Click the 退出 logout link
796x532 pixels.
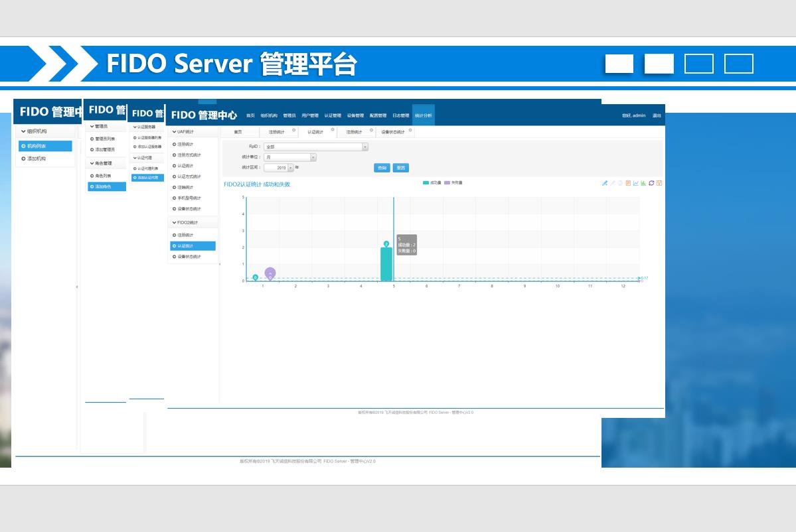tap(657, 115)
